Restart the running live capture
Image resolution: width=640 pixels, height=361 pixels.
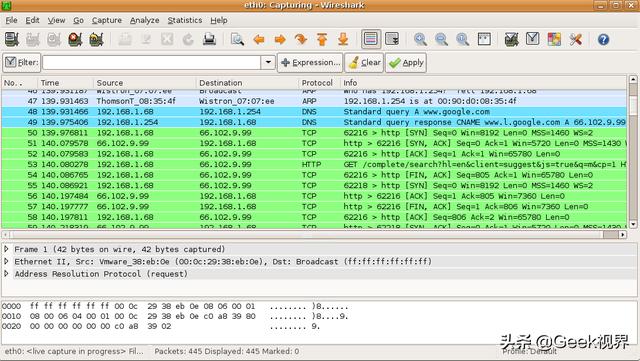(96, 40)
